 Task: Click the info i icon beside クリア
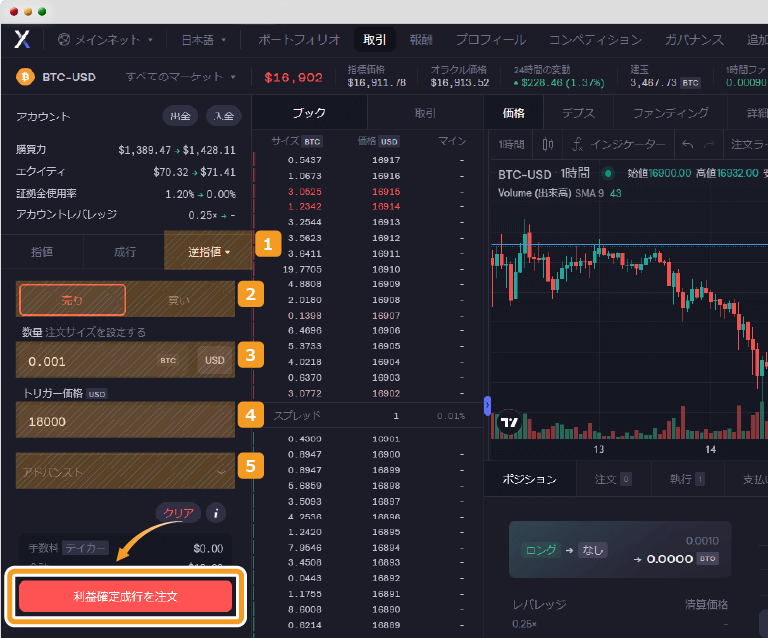216,513
